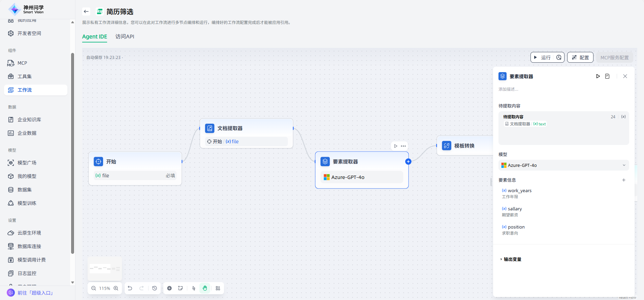Add a sticky note to canvas
Image resolution: width=644 pixels, height=300 pixels.
(181, 288)
